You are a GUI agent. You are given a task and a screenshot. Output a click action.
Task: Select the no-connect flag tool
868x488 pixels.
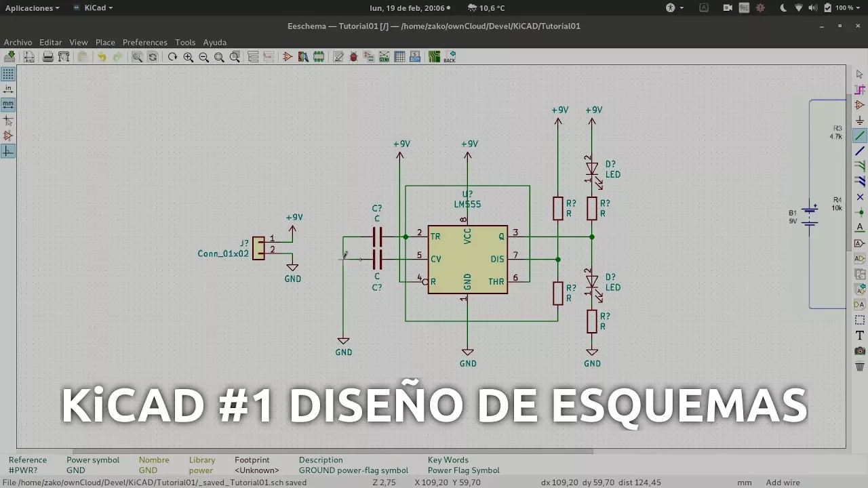[x=860, y=197]
